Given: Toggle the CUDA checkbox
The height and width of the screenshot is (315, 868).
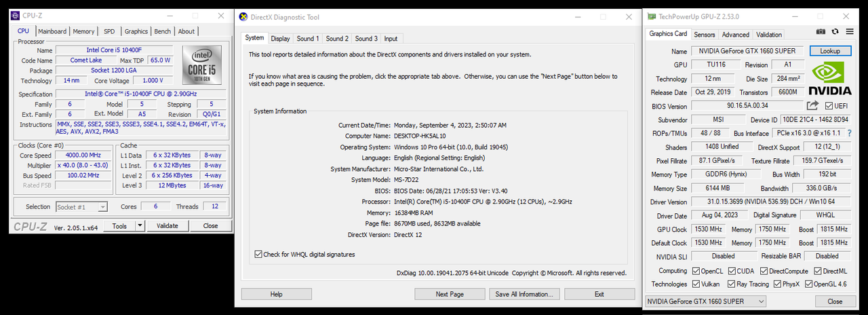Looking at the screenshot, I should pos(732,271).
